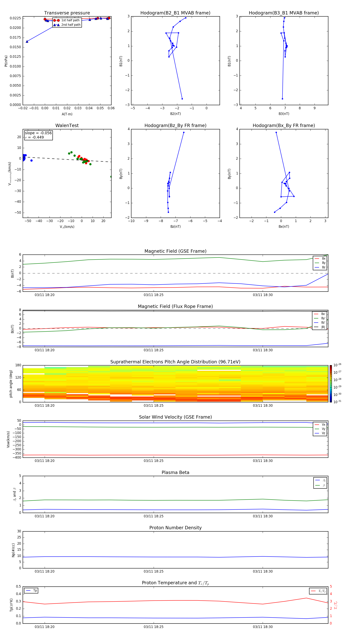Click the 'Tp(10^6K)' axis label
The image size is (351, 644).
click(11, 605)
